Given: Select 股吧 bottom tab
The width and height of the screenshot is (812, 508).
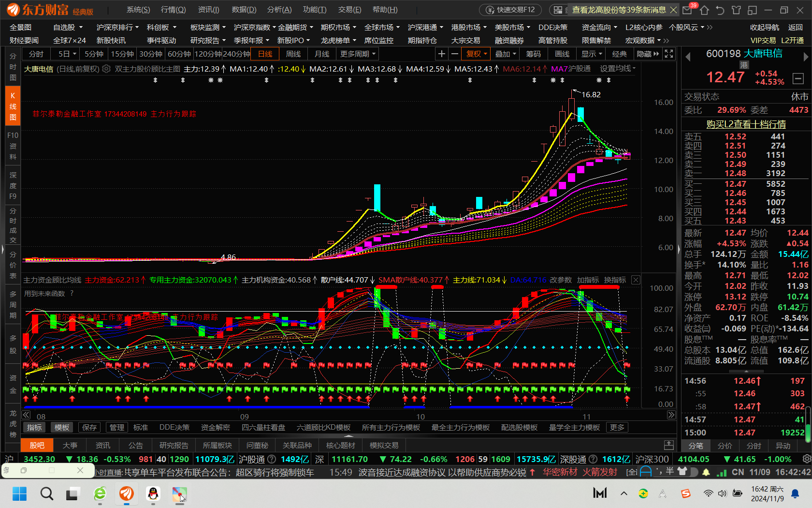Looking at the screenshot, I should coord(37,445).
